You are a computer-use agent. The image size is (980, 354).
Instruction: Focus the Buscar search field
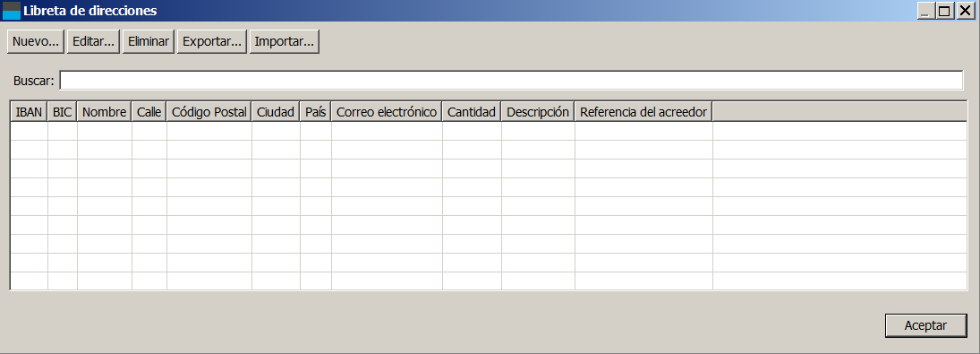pyautogui.click(x=511, y=81)
